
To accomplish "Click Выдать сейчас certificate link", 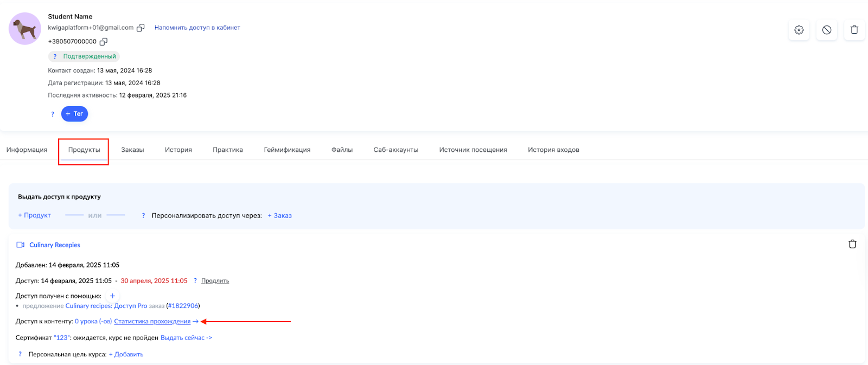I will point(186,338).
